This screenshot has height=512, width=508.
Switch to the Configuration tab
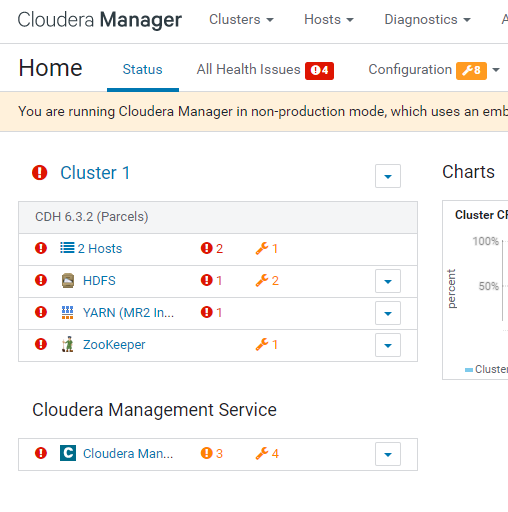[x=410, y=70]
